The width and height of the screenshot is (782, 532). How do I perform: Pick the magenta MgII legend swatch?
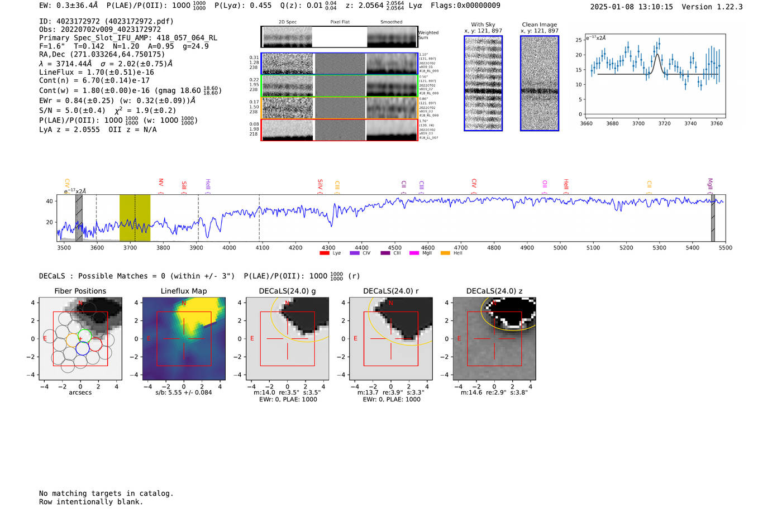click(x=414, y=253)
